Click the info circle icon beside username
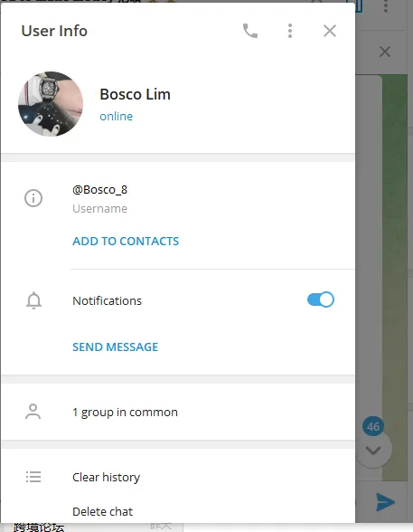Image resolution: width=413 pixels, height=532 pixels. tap(33, 198)
